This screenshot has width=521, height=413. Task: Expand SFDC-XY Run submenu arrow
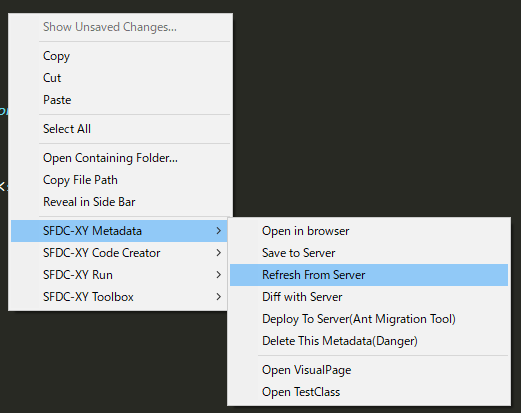218,275
